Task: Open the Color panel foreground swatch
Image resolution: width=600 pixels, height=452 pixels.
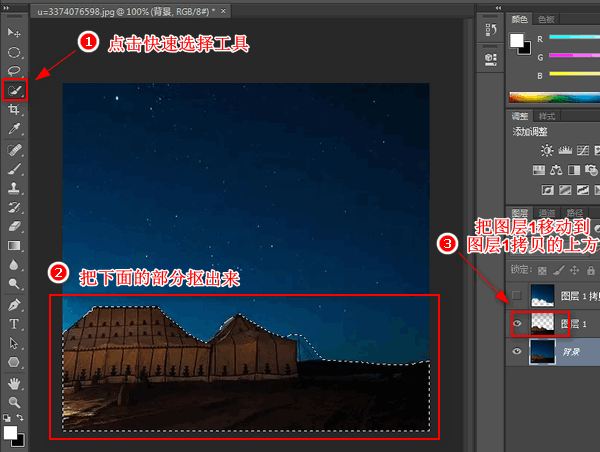Action: tap(516, 40)
